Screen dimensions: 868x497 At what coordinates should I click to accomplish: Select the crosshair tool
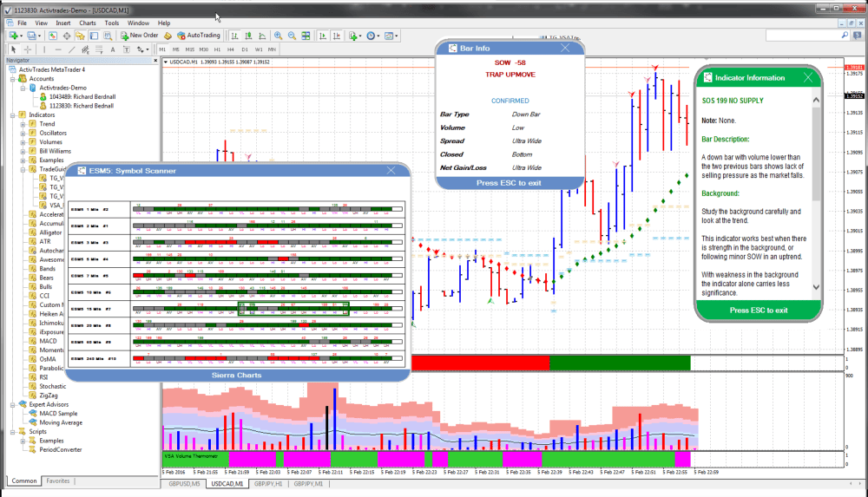coord(27,49)
